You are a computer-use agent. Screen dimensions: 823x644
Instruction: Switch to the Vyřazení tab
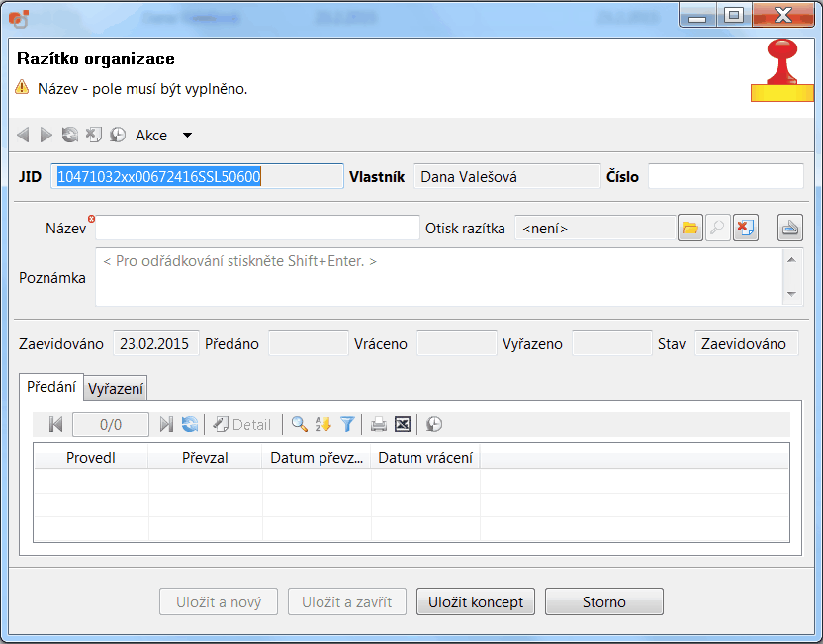[116, 389]
